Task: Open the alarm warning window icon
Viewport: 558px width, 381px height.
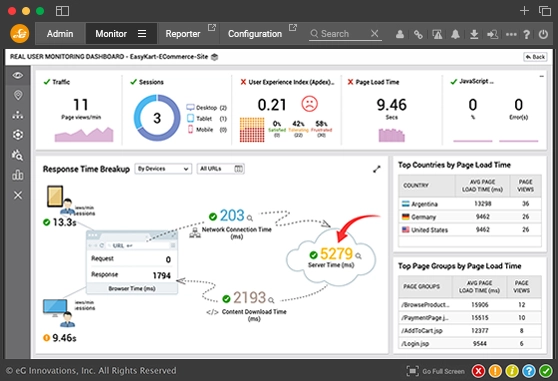Action: 437,34
